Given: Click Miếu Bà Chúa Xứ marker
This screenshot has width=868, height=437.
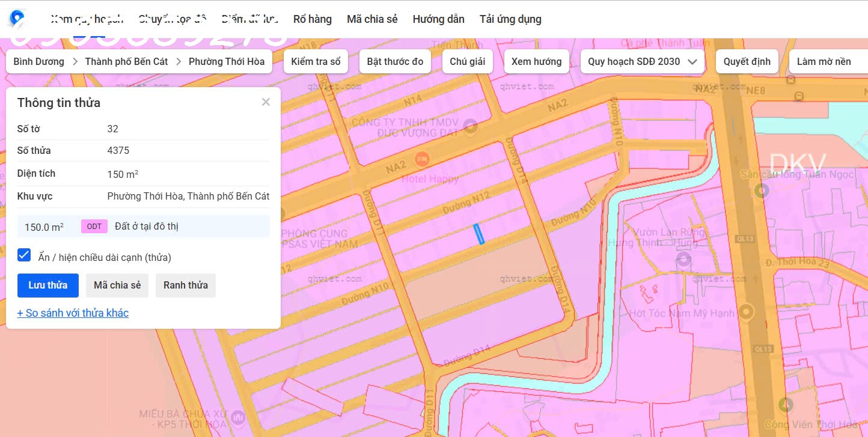Looking at the screenshot, I should (239, 417).
